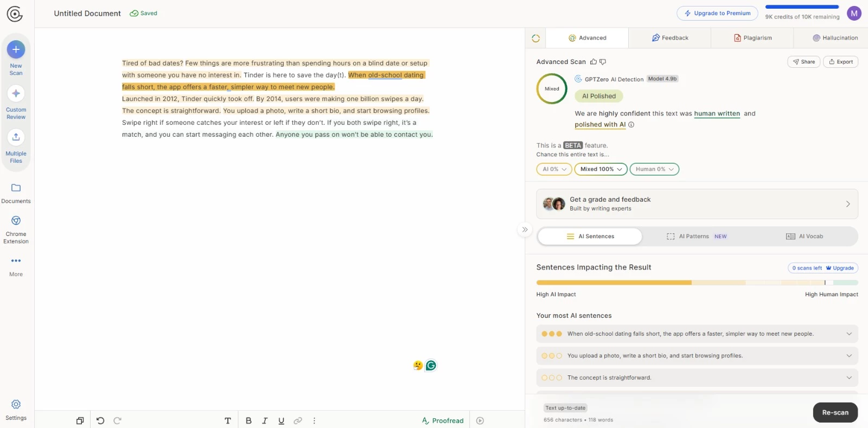Viewport: 868px width, 428px height.
Task: Click the Share button
Action: (x=803, y=62)
